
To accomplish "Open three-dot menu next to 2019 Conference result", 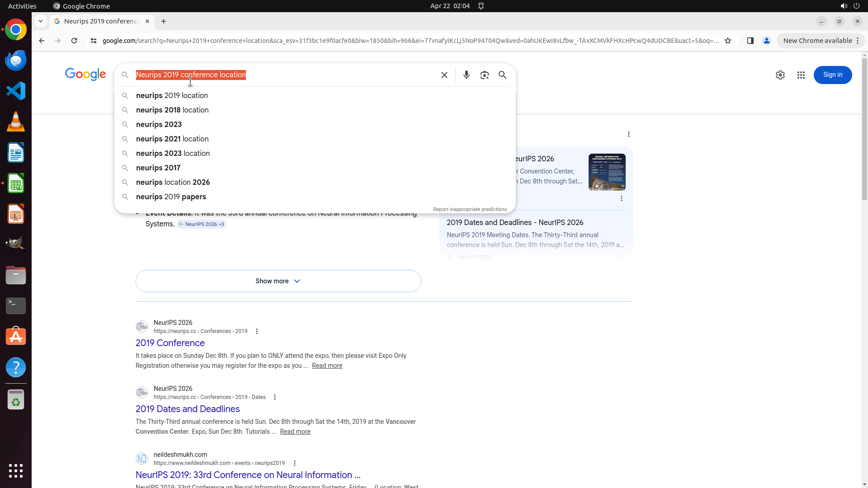I will [257, 331].
